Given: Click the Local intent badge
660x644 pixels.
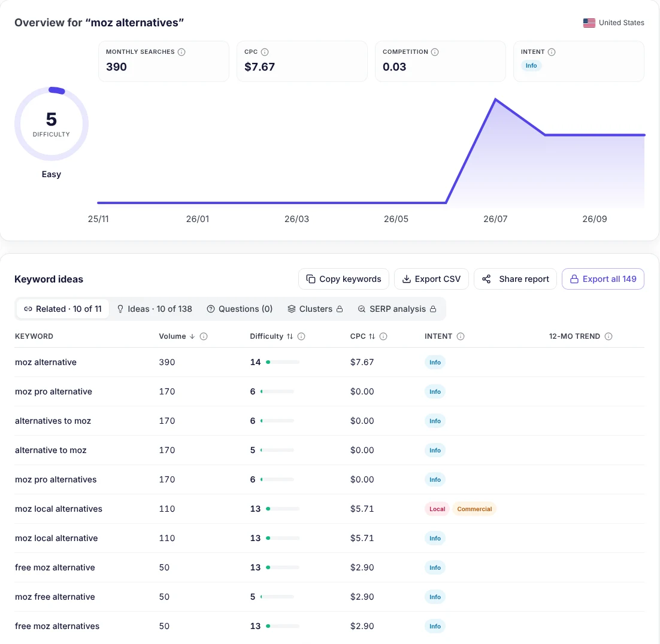Looking at the screenshot, I should pyautogui.click(x=437, y=509).
